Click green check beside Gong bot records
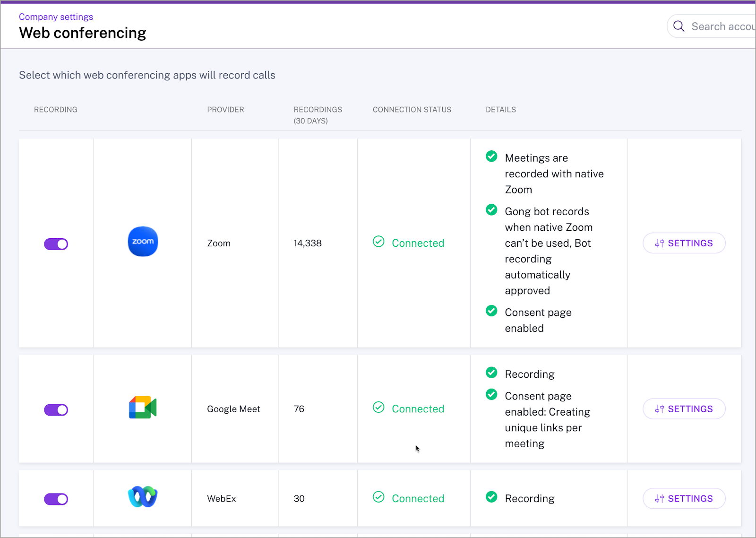756x538 pixels. coord(491,209)
